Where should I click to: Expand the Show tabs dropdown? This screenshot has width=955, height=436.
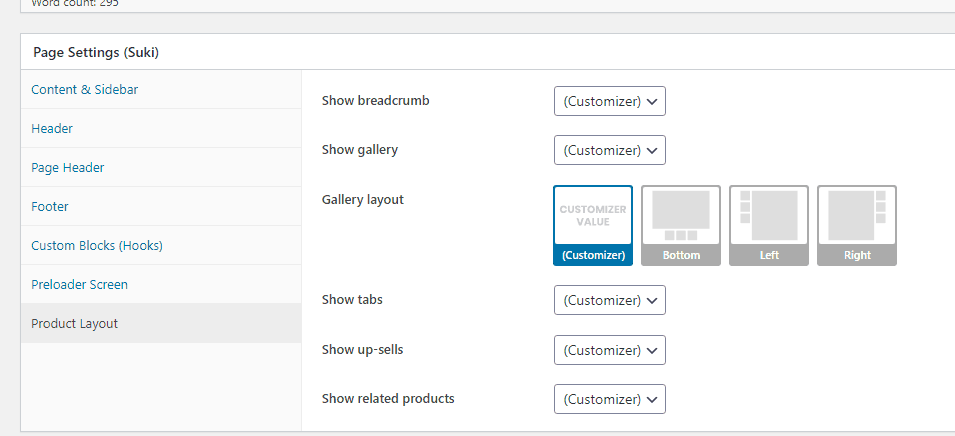click(x=610, y=300)
